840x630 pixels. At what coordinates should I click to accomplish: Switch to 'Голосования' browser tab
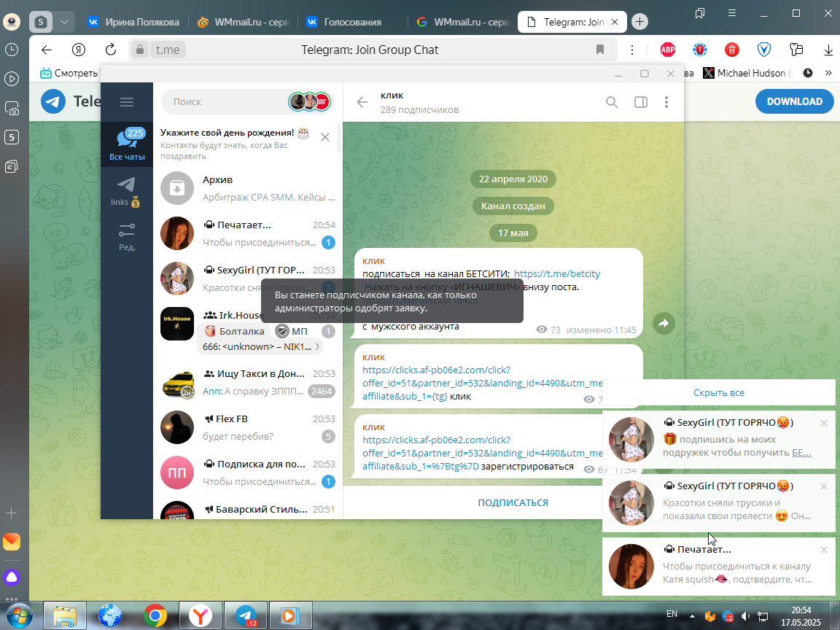tap(352, 22)
